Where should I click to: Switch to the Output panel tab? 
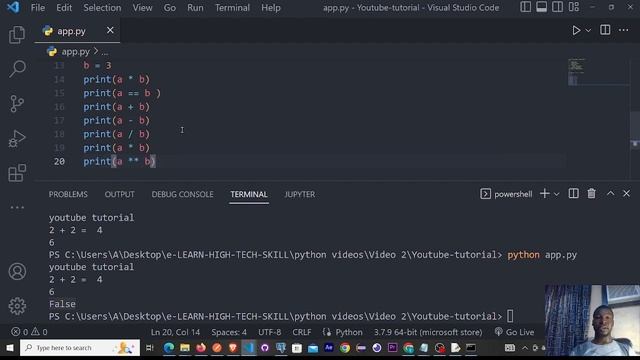click(x=120, y=194)
